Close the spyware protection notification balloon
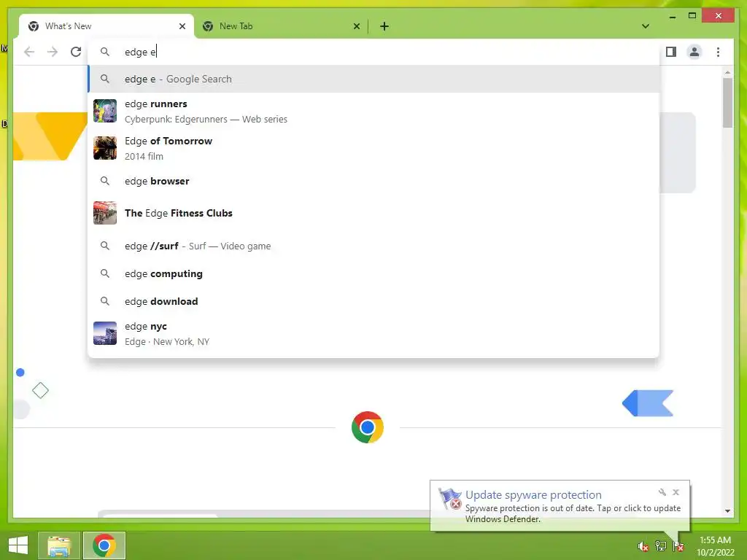The height and width of the screenshot is (560, 747). pos(676,492)
